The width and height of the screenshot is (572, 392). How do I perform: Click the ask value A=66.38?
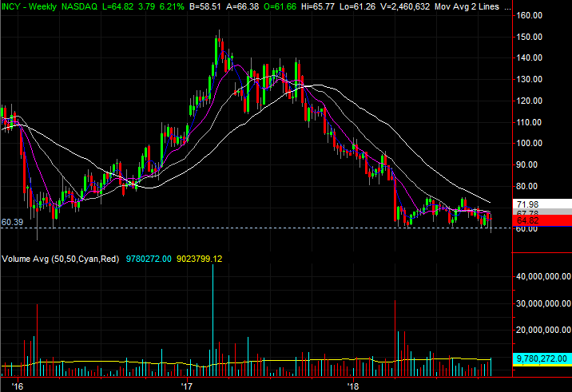tap(242, 6)
